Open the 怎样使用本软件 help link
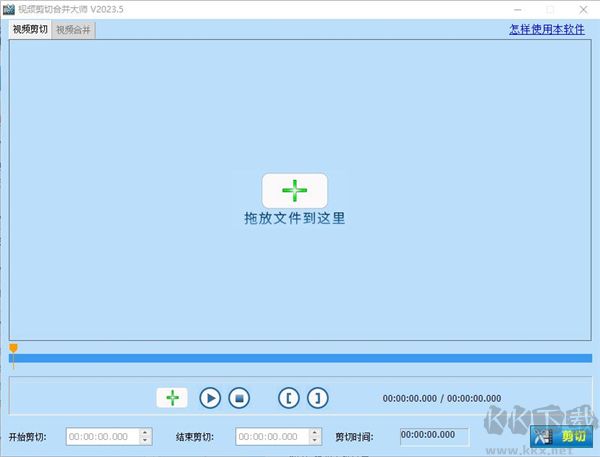Viewport: 600px width, 457px height. point(547,29)
